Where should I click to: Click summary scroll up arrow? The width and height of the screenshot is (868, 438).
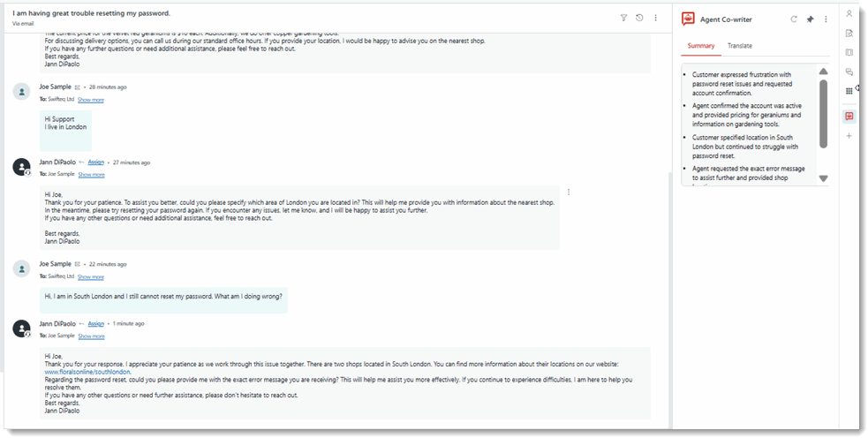[x=823, y=72]
